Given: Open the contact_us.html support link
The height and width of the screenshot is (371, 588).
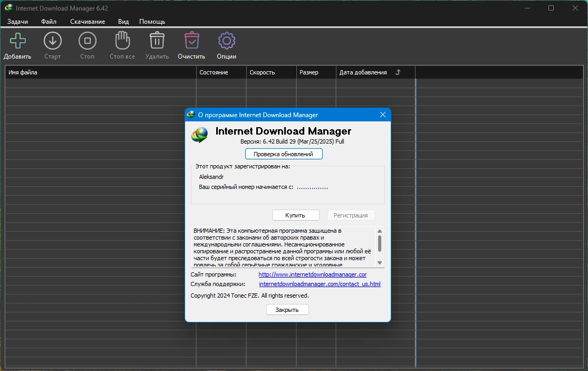Looking at the screenshot, I should (x=320, y=284).
